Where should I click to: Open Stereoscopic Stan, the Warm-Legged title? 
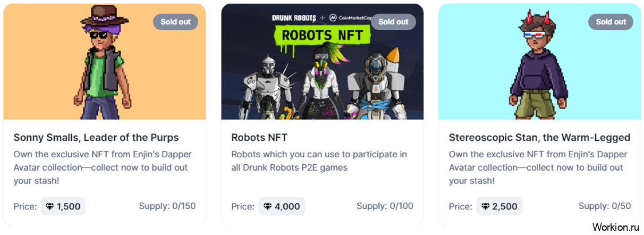click(539, 138)
